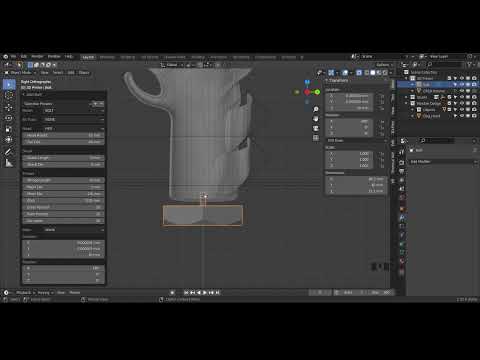480x360 pixels.
Task: Click the Blender logo menu icon
Action: [x=6, y=57]
